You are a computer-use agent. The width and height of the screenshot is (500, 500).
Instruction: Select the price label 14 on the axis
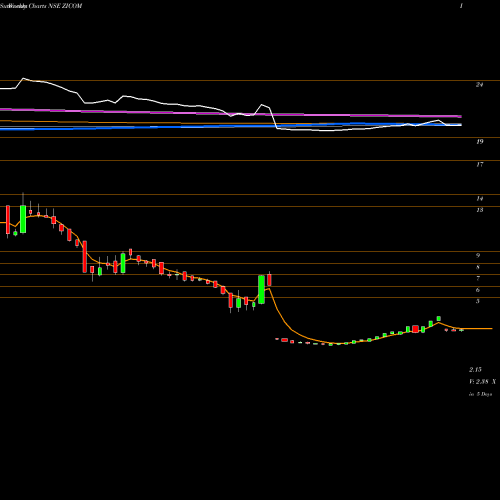(479, 199)
